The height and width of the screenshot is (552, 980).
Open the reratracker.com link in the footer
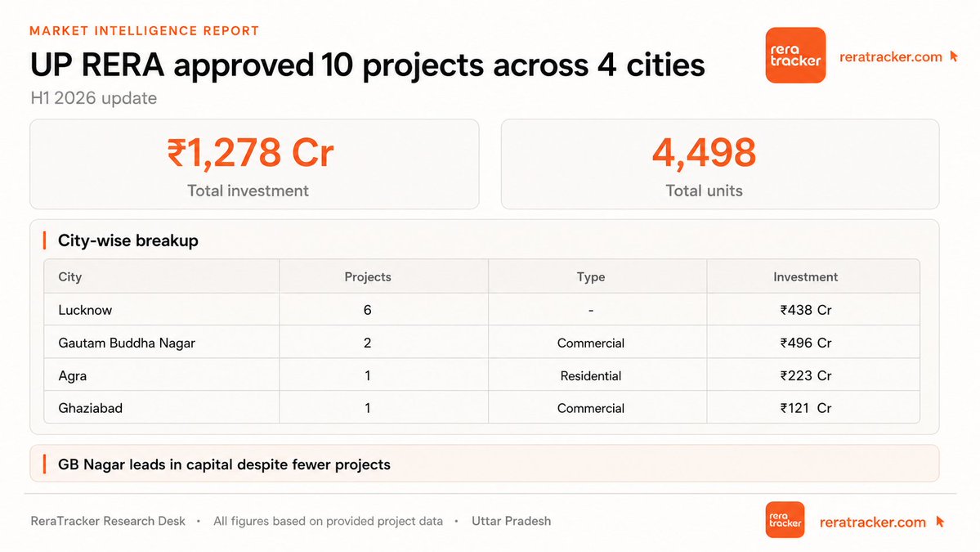click(x=872, y=522)
